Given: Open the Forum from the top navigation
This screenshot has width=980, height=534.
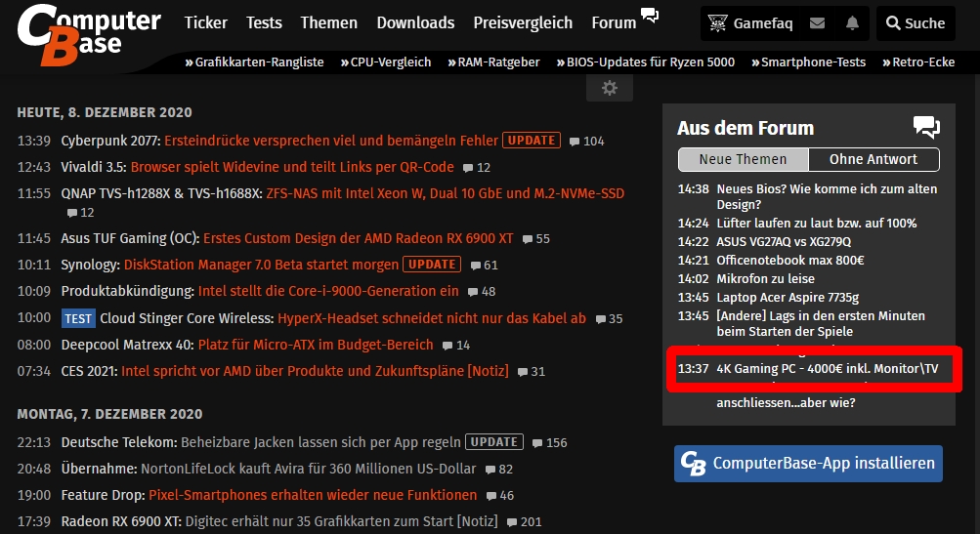Looking at the screenshot, I should coord(614,23).
